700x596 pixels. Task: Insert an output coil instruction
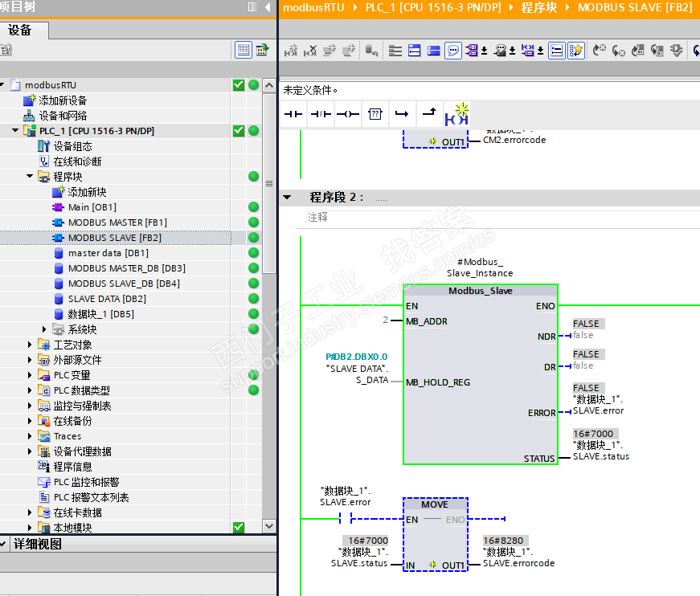347,114
